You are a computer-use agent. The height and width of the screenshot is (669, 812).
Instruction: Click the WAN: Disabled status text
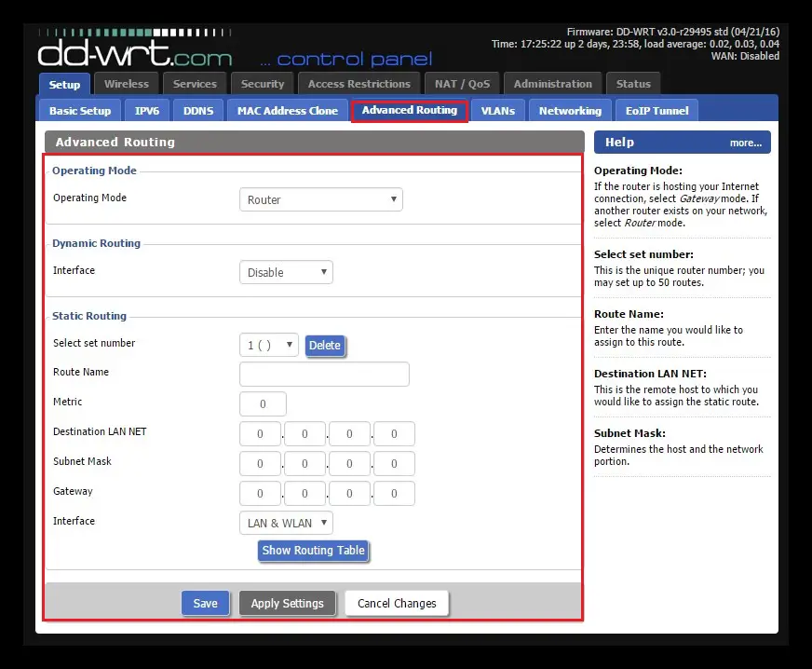(745, 56)
